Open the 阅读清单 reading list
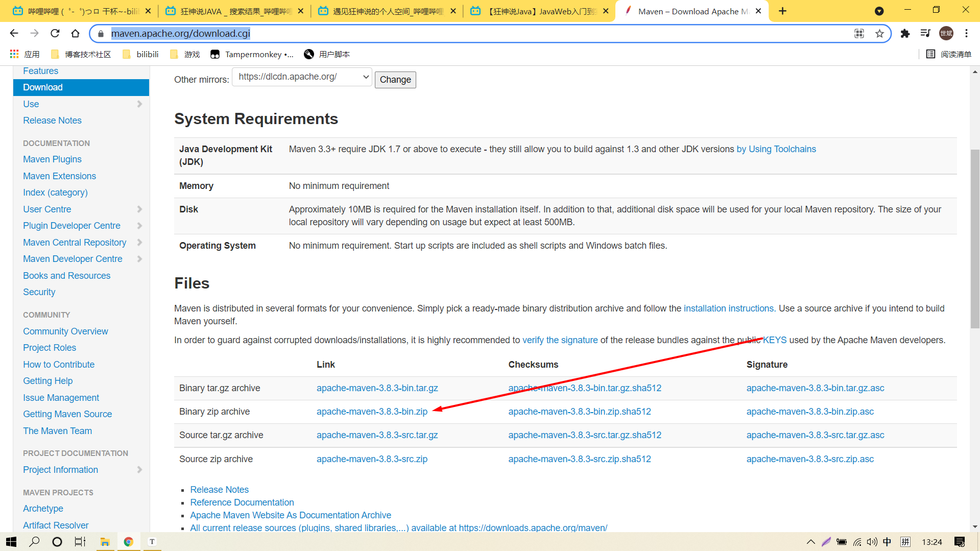 [x=948, y=54]
